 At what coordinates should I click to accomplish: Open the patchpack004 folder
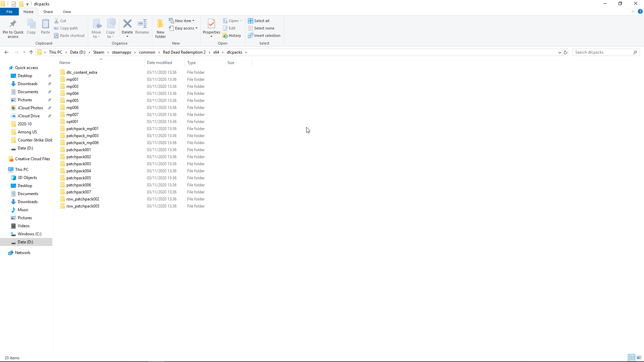[x=79, y=171]
